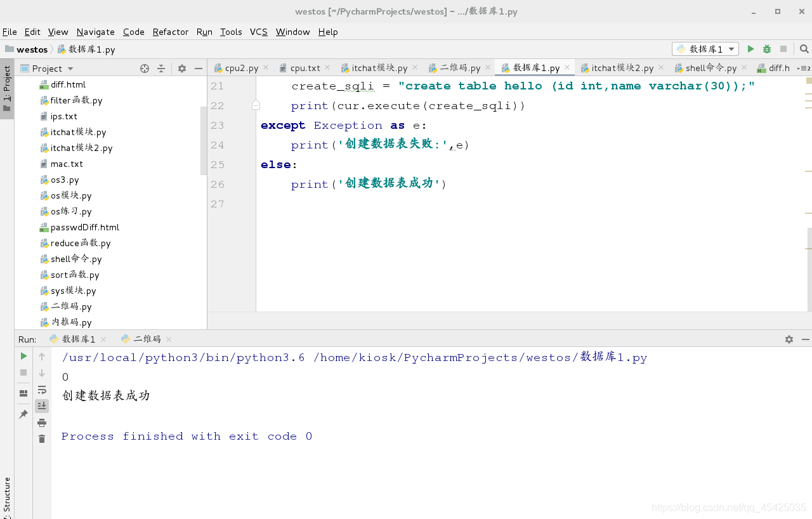Screen dimensions: 812x519
Task: Switch to cpu2.py editor tab
Action: coord(241,68)
